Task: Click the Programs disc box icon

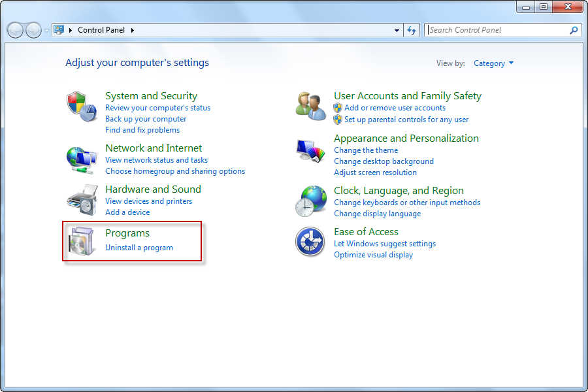Action: (80, 241)
